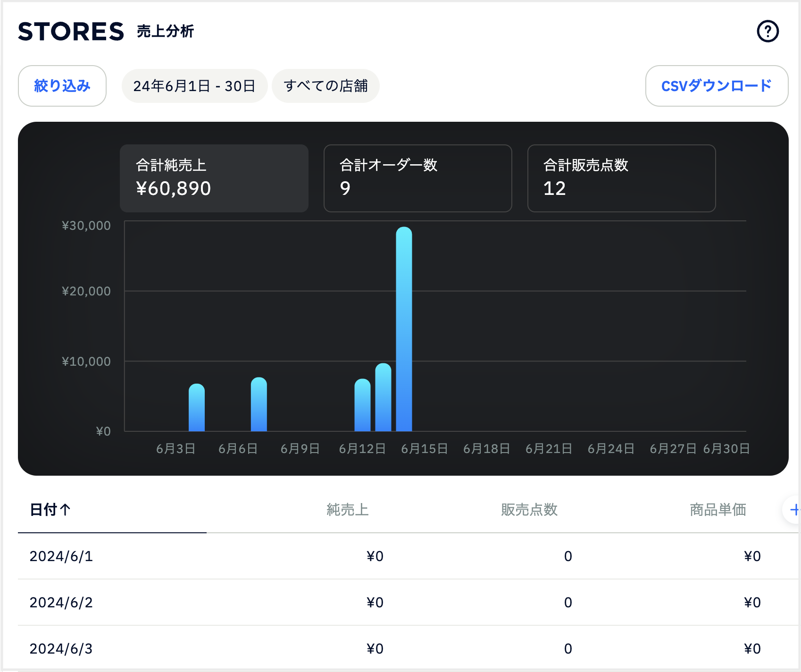Sort by the 日付 column header
The image size is (801, 672).
pos(50,510)
